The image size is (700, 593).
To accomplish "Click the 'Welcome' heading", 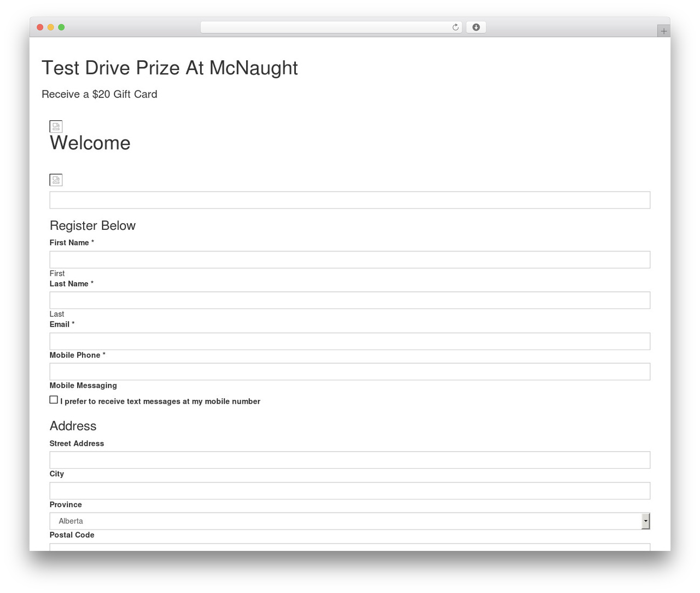I will click(90, 143).
